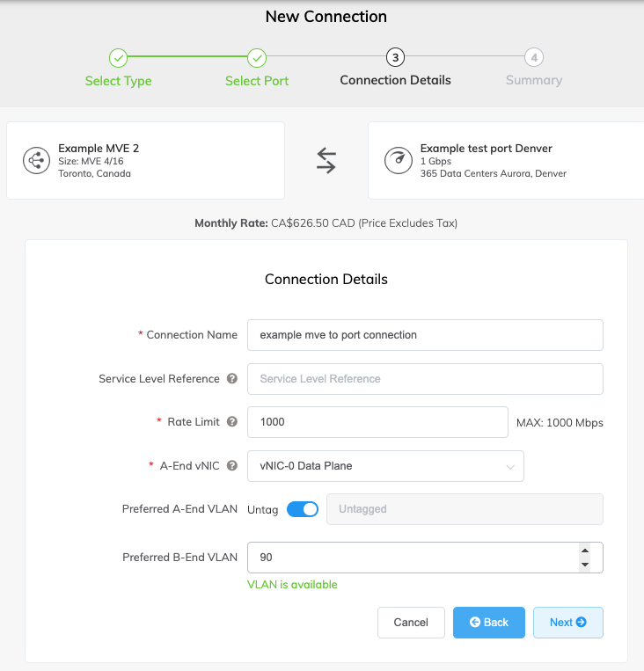Go to the Connection Details step 3
Image resolution: width=644 pixels, height=671 pixels.
pos(395,57)
